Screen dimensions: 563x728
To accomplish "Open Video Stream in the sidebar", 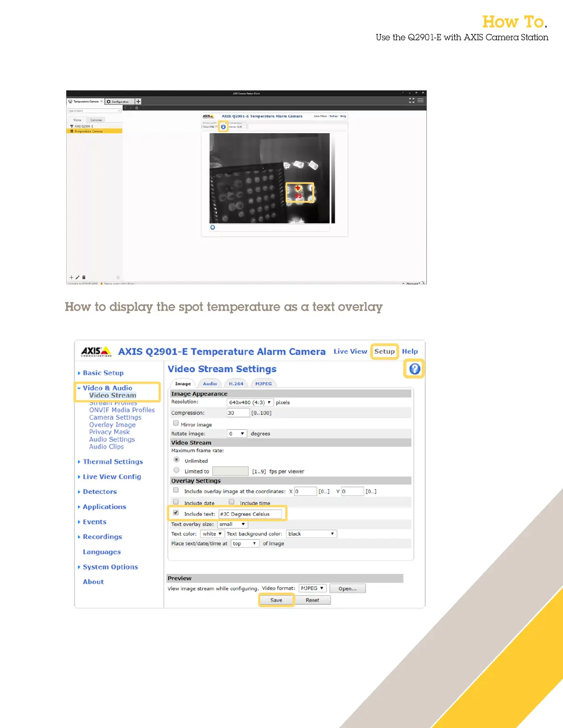I will (113, 395).
